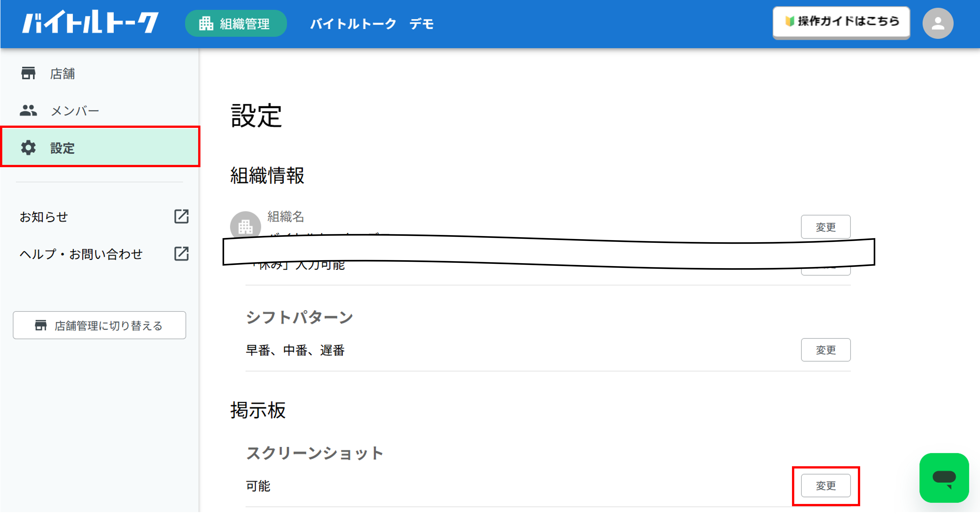Click external-link icon next to お知らせ
This screenshot has height=520, width=980.
(181, 217)
